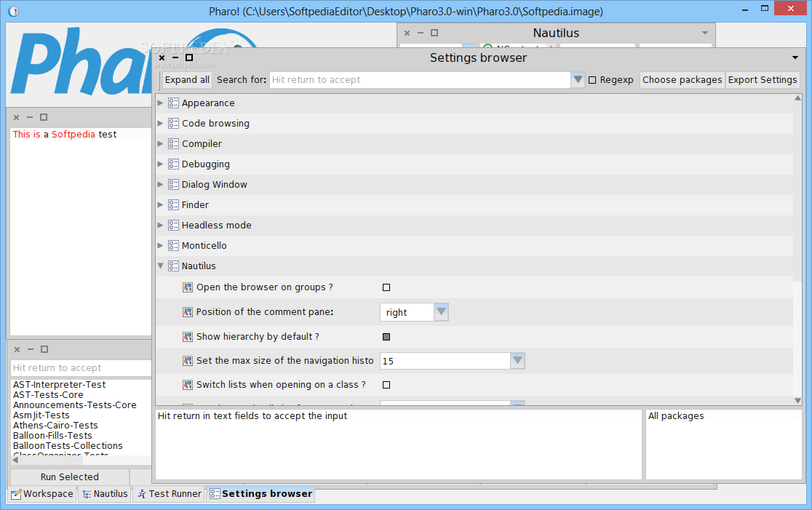Click the settings list scroll up arrow
The width and height of the screenshot is (812, 510).
pyautogui.click(x=797, y=98)
